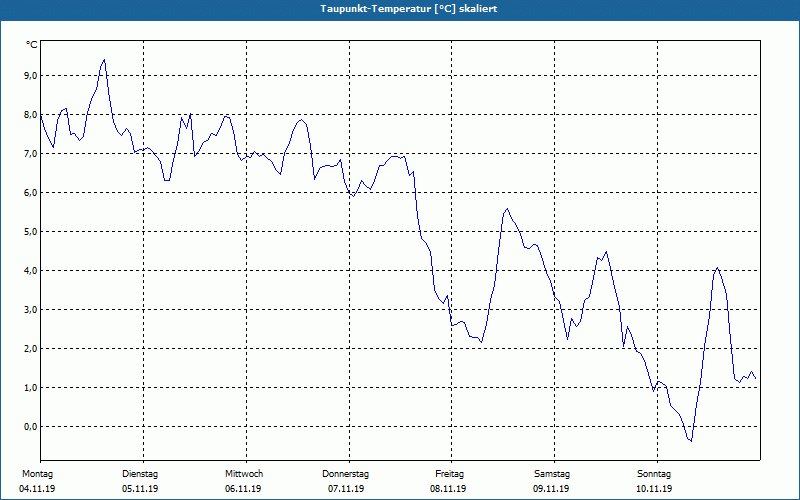Click the highest curve peak above 9,0 on Montag
Screen dimensions: 800x500
(x=104, y=60)
